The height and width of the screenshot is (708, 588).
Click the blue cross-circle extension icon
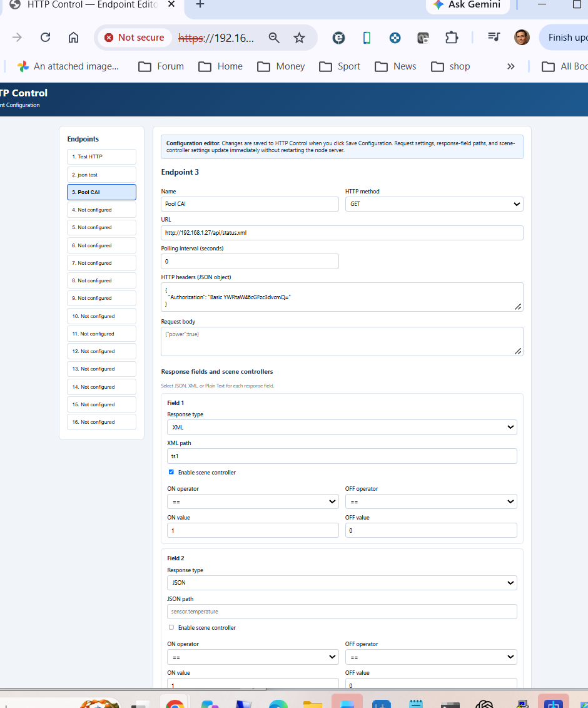click(395, 38)
